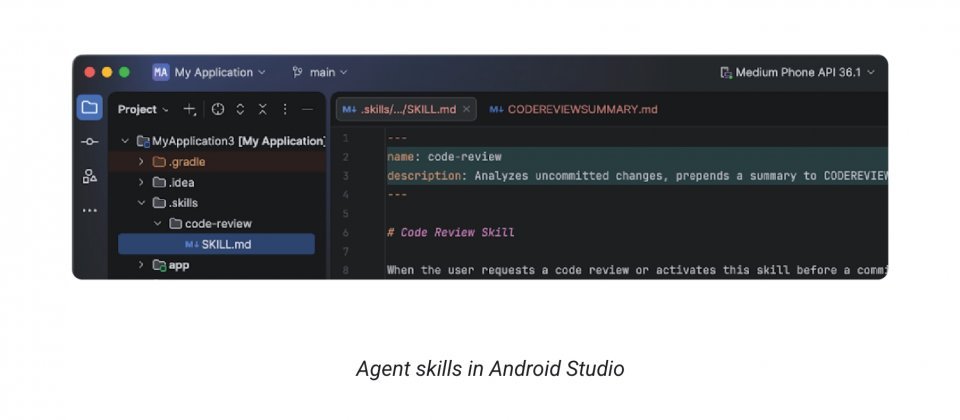Open the Structure tool window icon
Viewport: 960px width, 420px height.
tap(90, 176)
